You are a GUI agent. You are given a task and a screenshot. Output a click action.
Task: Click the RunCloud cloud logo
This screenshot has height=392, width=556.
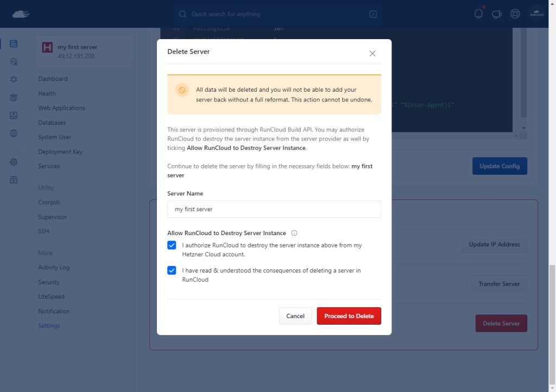21,14
